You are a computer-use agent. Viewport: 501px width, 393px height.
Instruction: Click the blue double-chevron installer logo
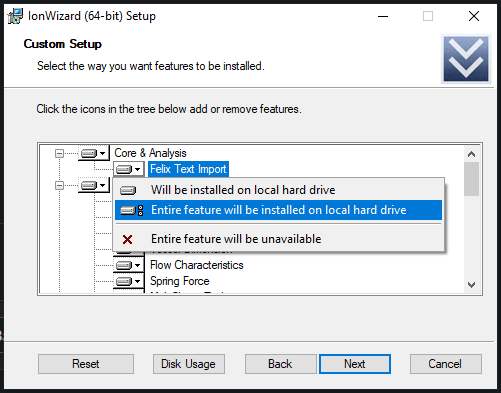466,59
